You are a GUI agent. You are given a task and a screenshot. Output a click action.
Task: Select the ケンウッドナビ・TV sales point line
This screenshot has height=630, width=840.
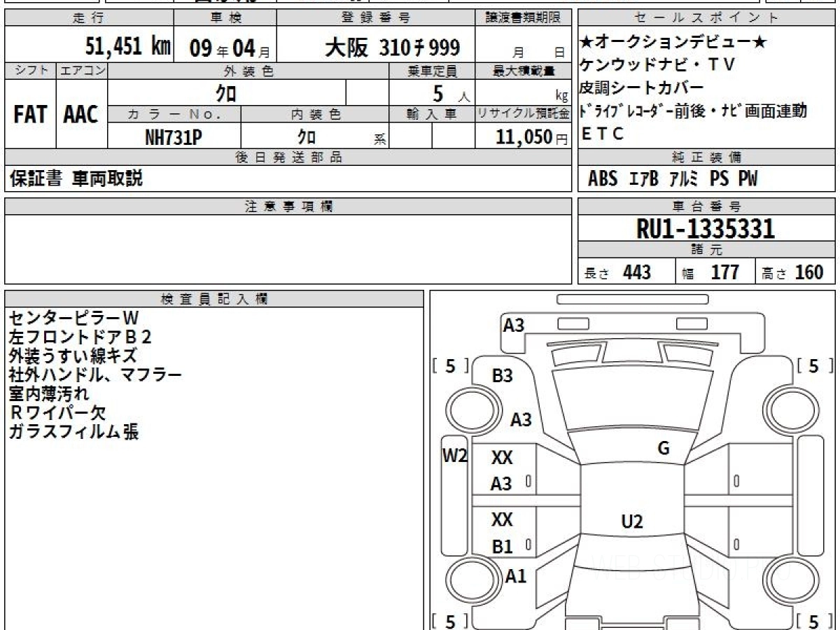point(657,65)
